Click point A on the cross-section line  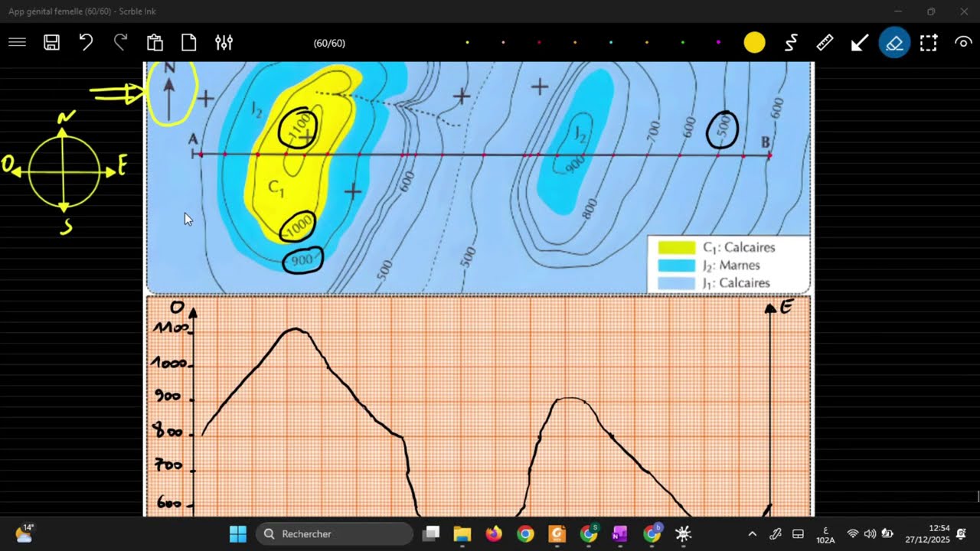tap(194, 139)
